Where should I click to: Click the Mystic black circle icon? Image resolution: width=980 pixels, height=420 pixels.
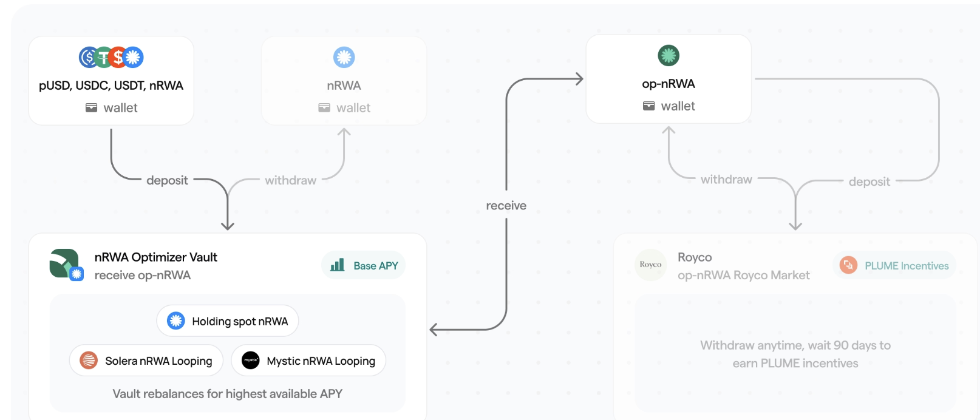[x=250, y=361]
